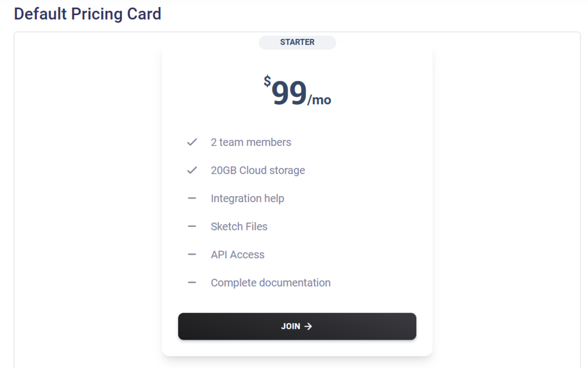Click the dash icon next to Sketch Files
Image resolution: width=588 pixels, height=368 pixels.
tap(191, 226)
